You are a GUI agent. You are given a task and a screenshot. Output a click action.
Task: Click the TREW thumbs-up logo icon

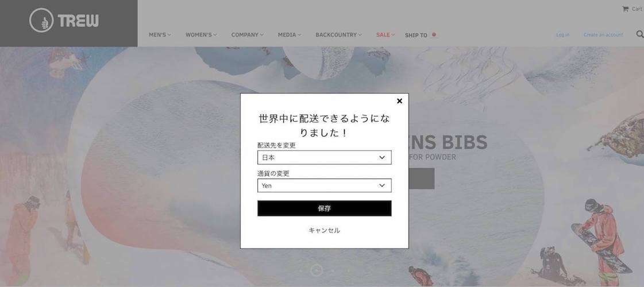tap(41, 21)
